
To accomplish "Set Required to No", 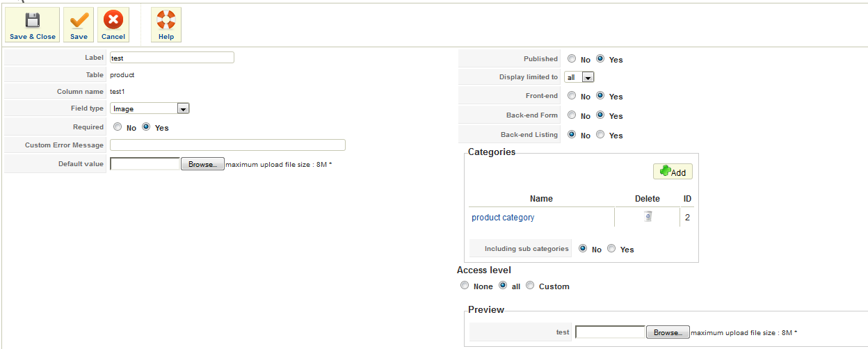I will 117,127.
